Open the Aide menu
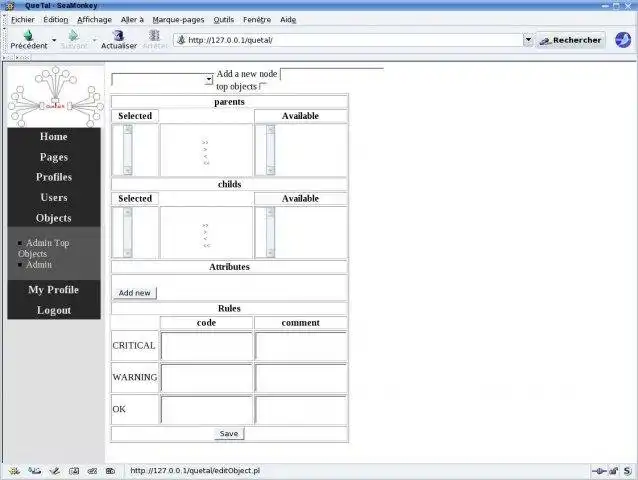 (x=288, y=20)
